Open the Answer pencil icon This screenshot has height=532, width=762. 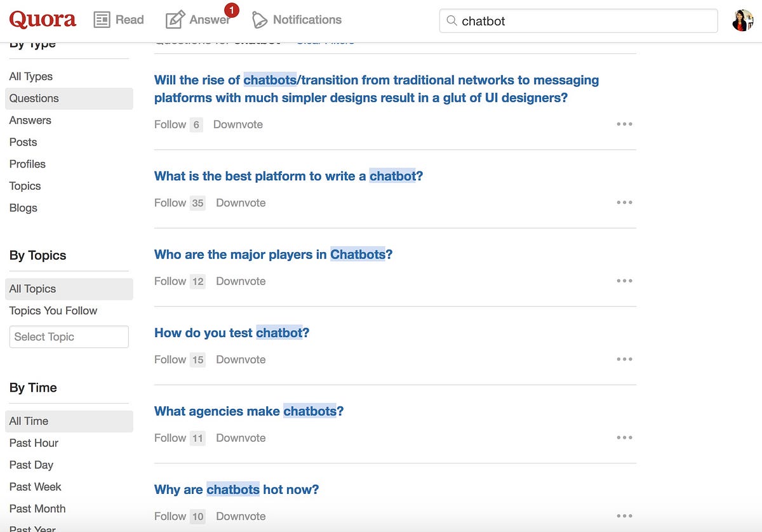click(175, 20)
